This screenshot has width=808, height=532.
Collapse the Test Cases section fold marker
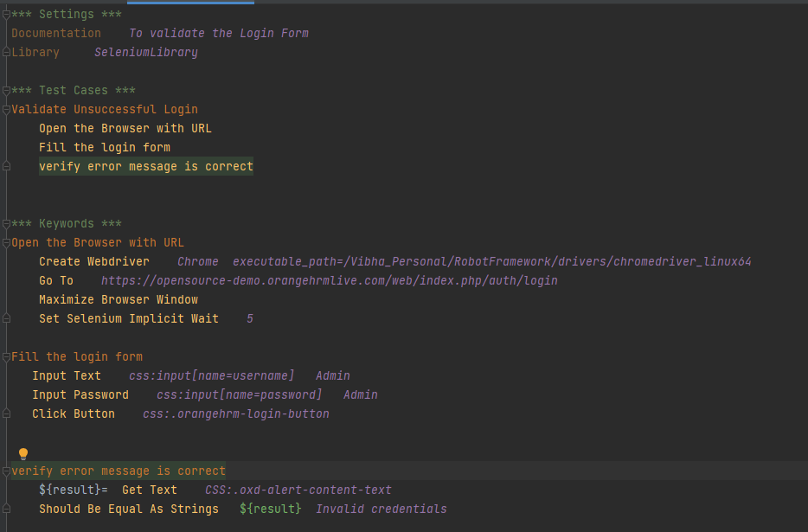click(x=5, y=91)
